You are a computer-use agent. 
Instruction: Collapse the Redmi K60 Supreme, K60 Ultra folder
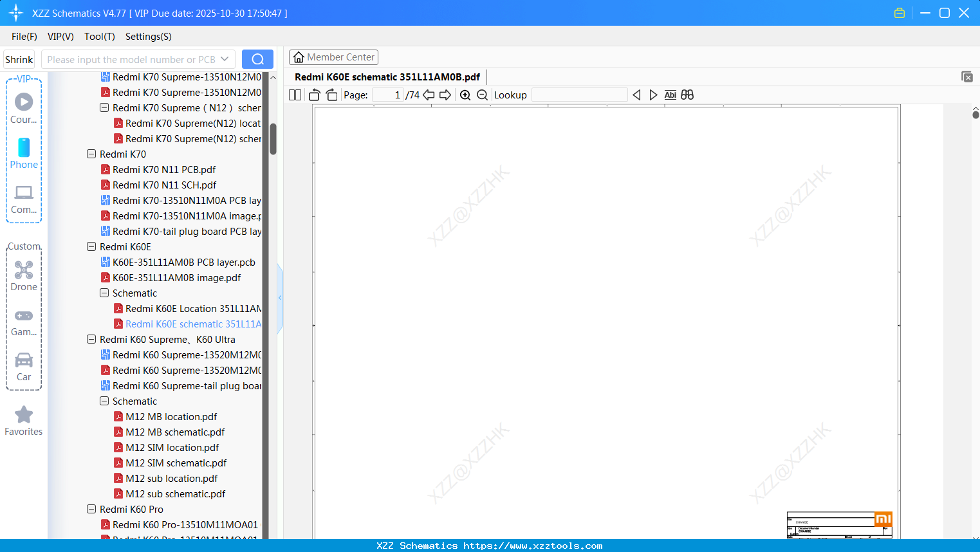pyautogui.click(x=91, y=340)
